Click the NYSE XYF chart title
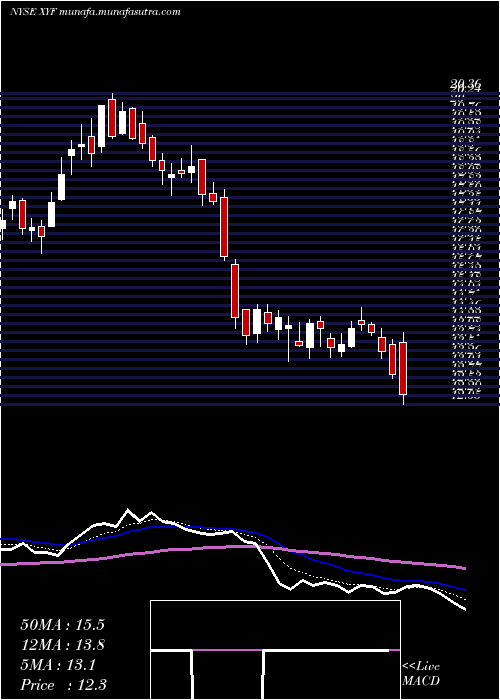The image size is (500, 700). click(95, 12)
